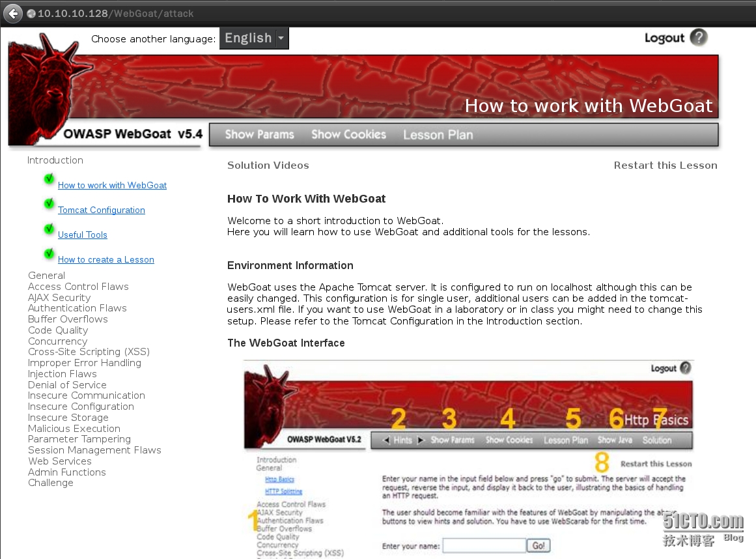This screenshot has height=559, width=756.
Task: Click The WebGoat Interface heading
Action: (286, 343)
